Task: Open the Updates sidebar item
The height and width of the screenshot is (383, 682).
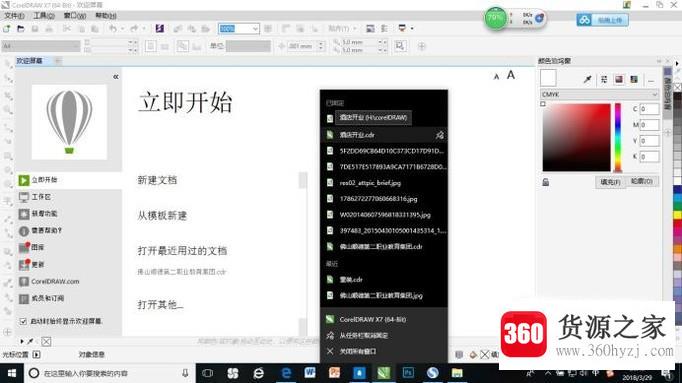Action: [x=31, y=264]
